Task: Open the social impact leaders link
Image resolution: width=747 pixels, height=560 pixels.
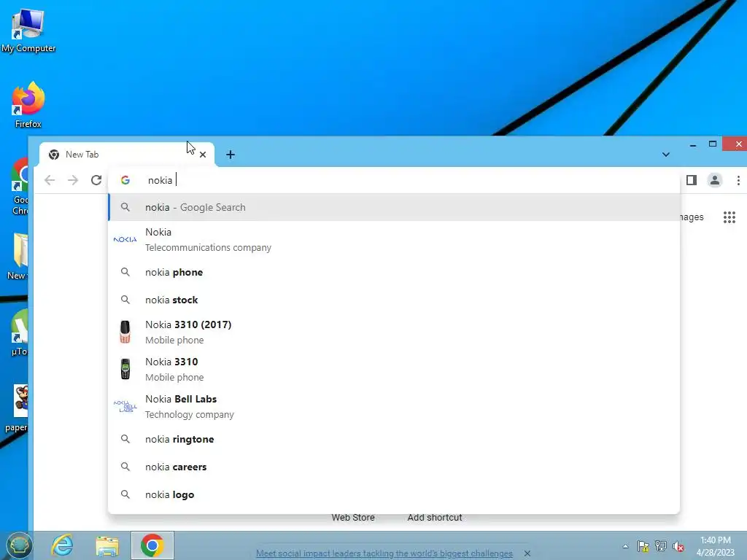Action: coord(384,553)
